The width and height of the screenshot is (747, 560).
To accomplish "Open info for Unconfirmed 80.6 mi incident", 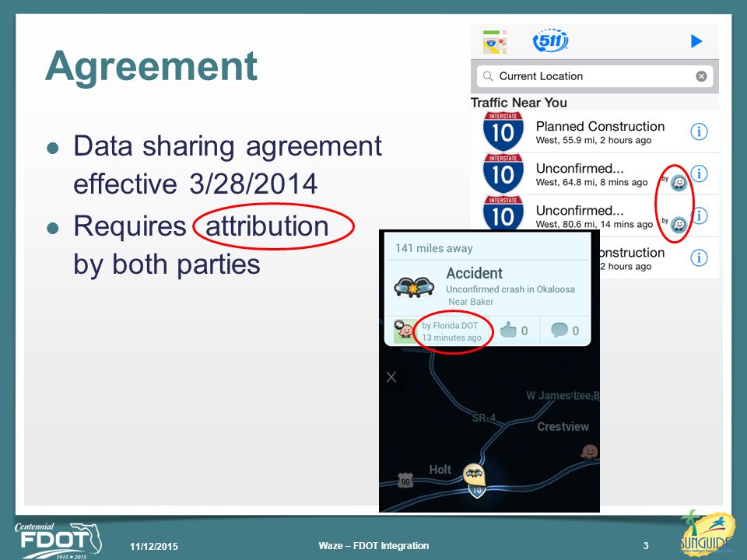I will click(x=700, y=215).
